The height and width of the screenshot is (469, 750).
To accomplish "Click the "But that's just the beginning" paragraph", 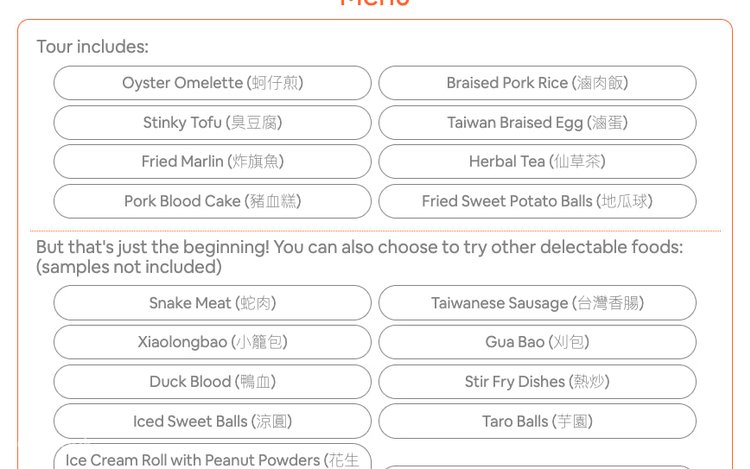I will (359, 256).
